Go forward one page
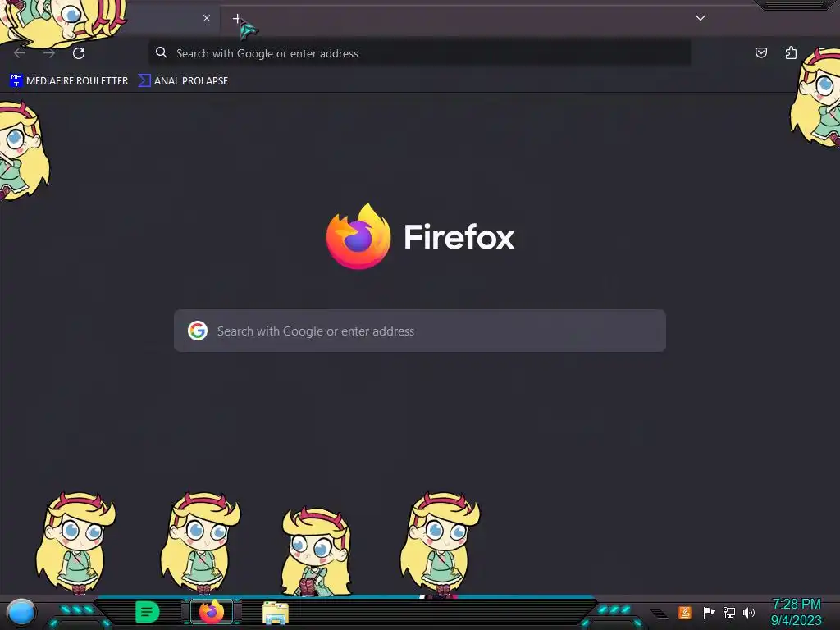Screen dimensions: 840x630 coord(49,53)
